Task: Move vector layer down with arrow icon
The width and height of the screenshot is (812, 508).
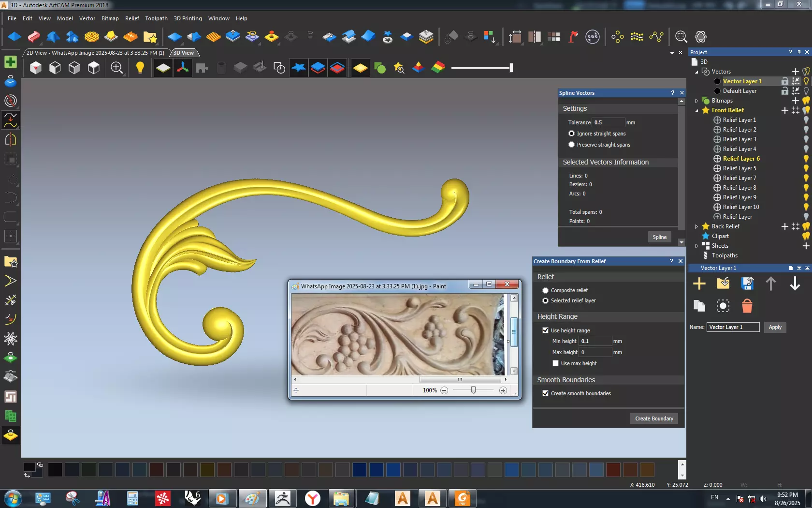Action: tap(795, 284)
